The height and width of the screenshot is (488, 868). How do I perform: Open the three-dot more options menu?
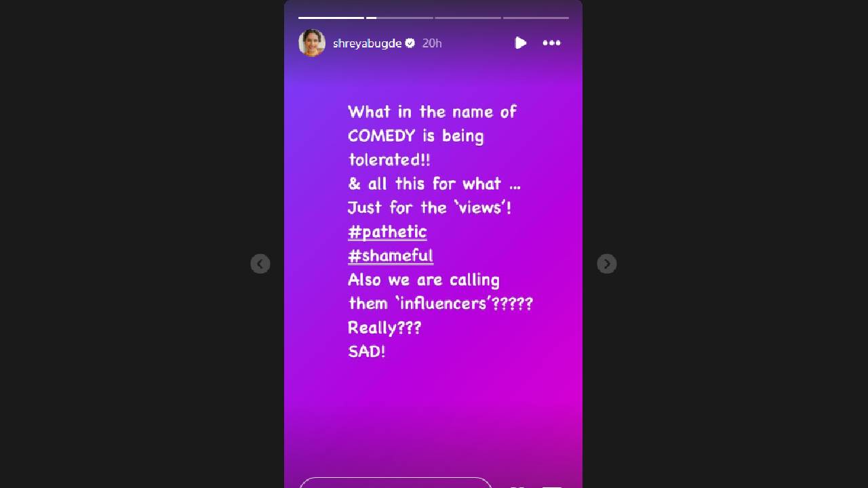pyautogui.click(x=551, y=43)
